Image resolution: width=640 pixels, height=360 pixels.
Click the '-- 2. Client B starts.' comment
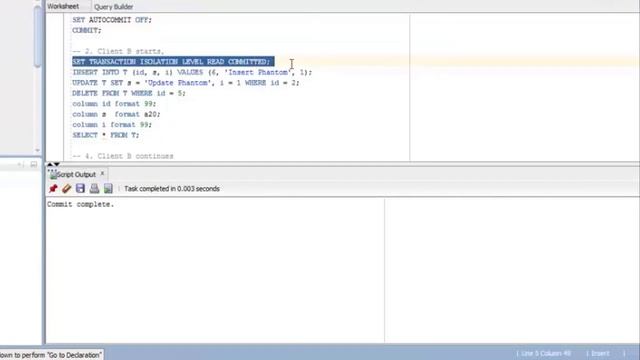(118, 51)
